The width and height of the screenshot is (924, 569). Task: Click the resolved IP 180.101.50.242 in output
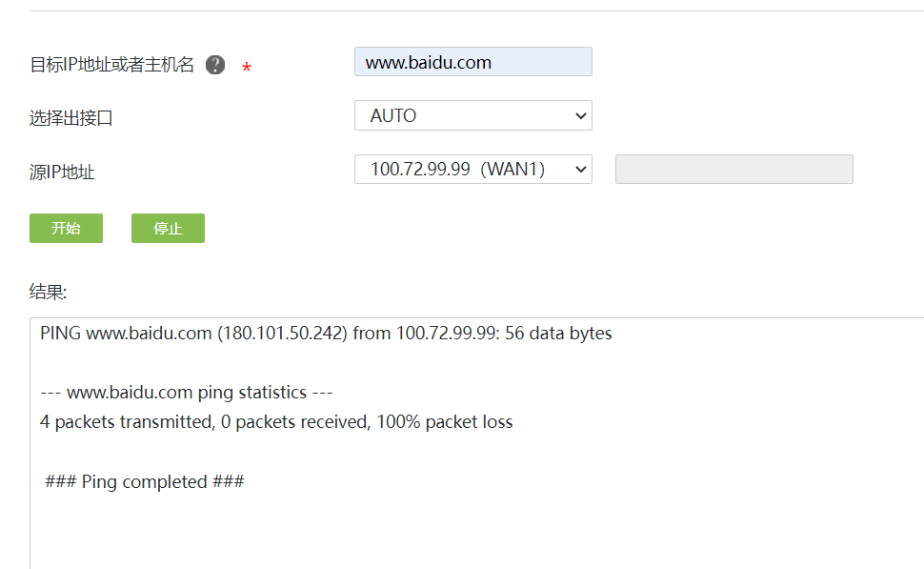(x=282, y=334)
